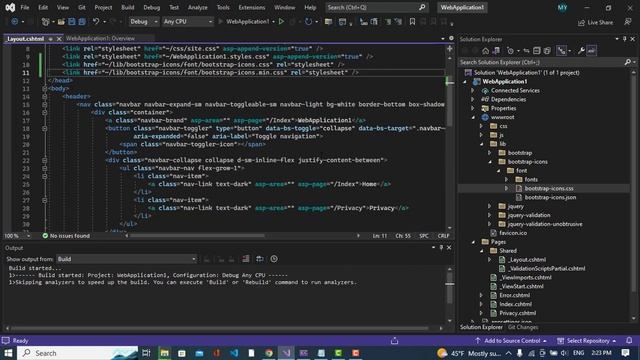The width and height of the screenshot is (640, 360).
Task: Switch to WebApplication1: Overview tab
Action: click(x=100, y=38)
